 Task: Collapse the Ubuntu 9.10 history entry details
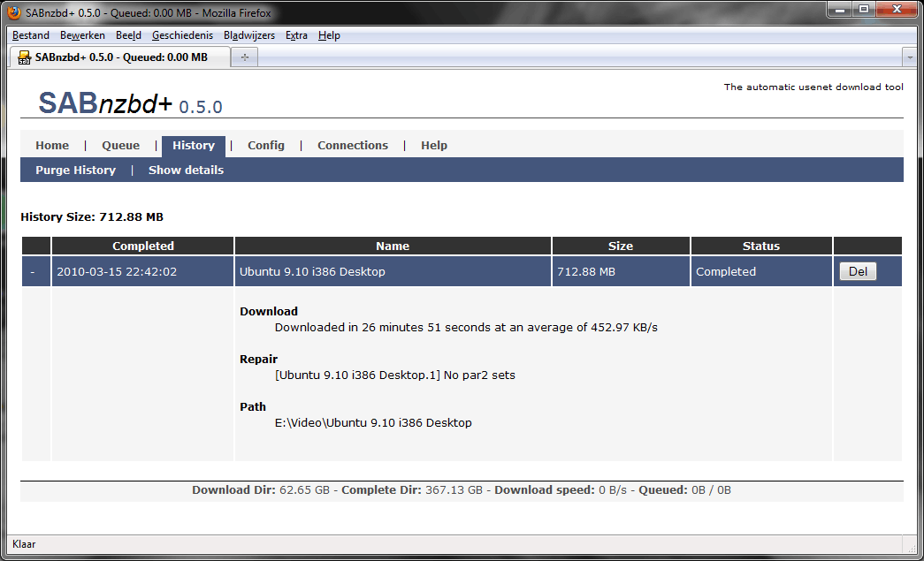(33, 271)
